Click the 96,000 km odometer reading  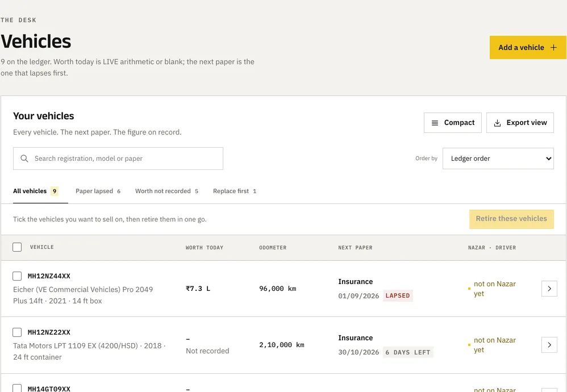coord(278,289)
